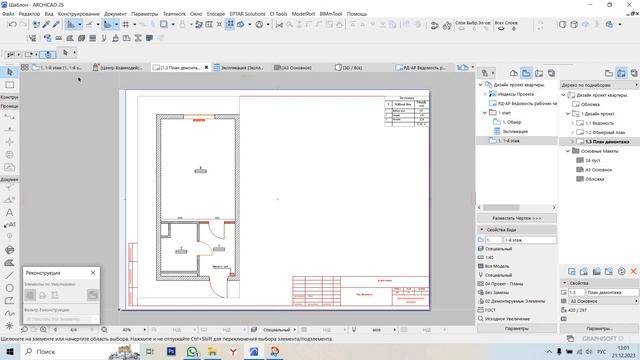Click the navigator scrollbar right arrow

(x=554, y=207)
